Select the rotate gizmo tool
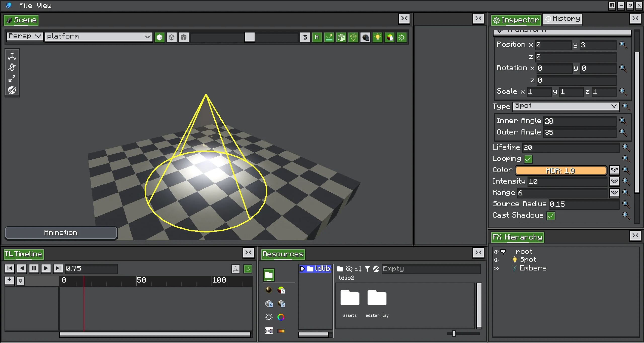The height and width of the screenshot is (343, 644). (x=12, y=67)
